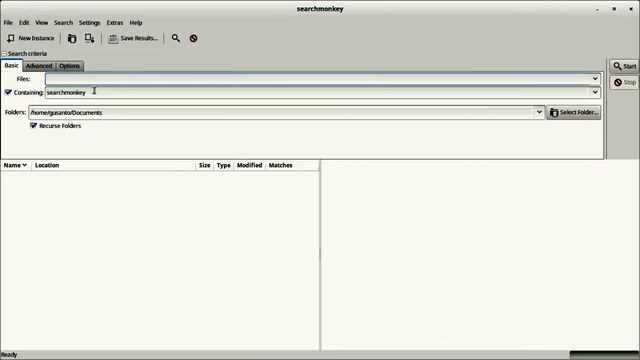Switch to the Options tab
The width and height of the screenshot is (640, 360).
[69, 66]
